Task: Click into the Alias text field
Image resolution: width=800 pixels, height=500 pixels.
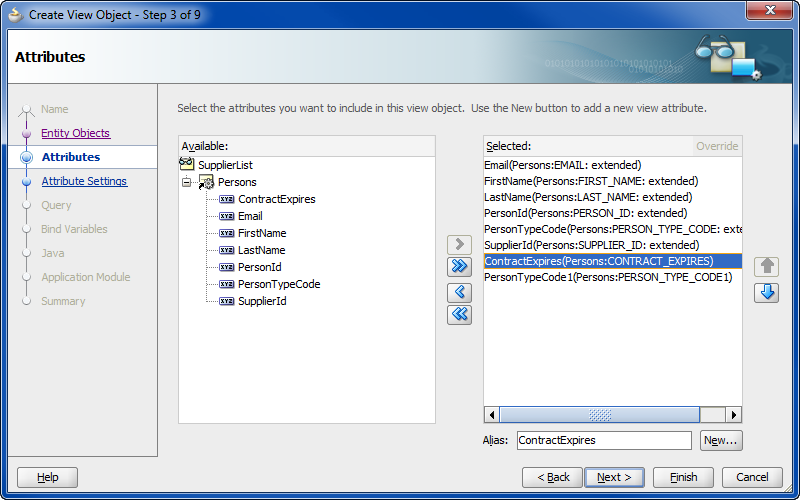Action: pyautogui.click(x=604, y=440)
